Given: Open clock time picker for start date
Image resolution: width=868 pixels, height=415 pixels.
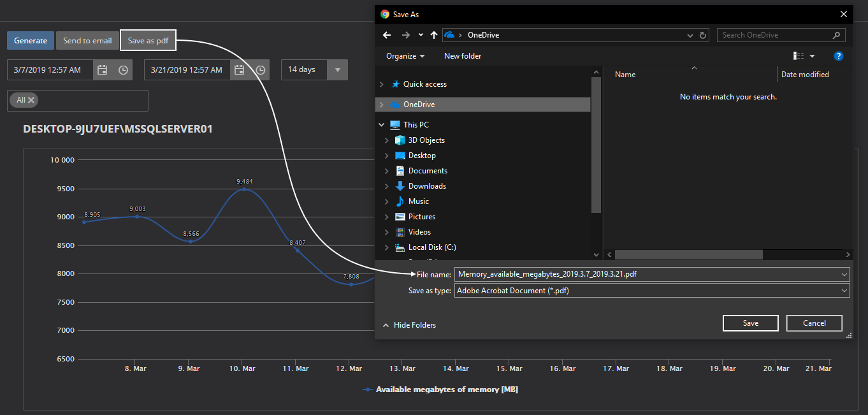Looking at the screenshot, I should click(x=123, y=70).
